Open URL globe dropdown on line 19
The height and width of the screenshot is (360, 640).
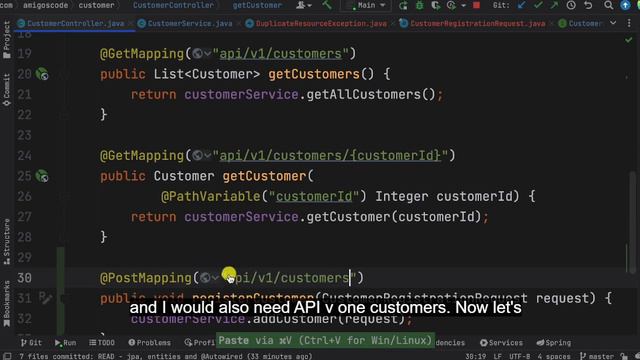(x=202, y=53)
